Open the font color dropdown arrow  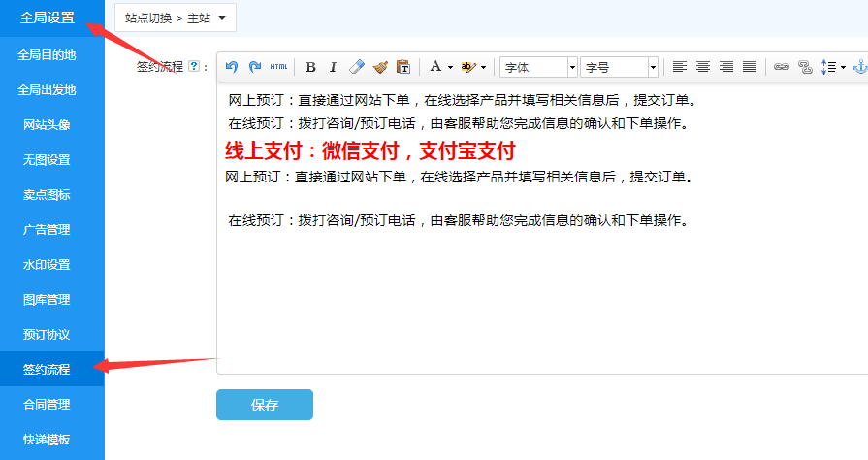(450, 67)
